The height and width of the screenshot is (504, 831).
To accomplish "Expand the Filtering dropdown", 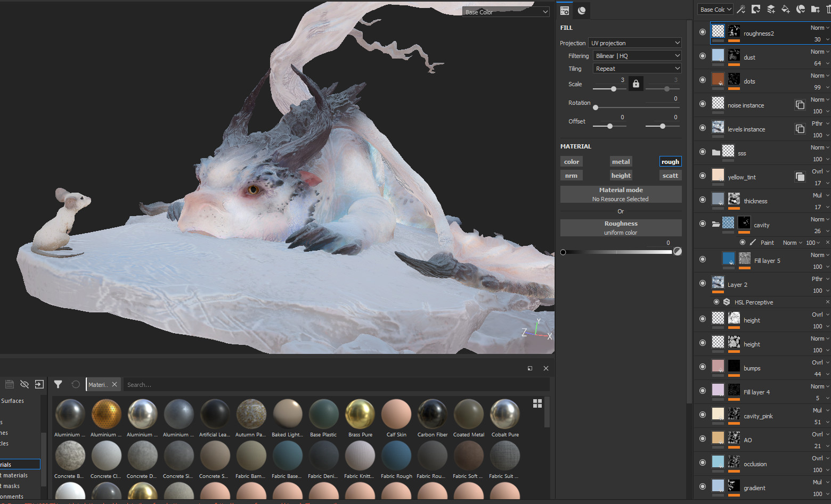I will (x=637, y=56).
